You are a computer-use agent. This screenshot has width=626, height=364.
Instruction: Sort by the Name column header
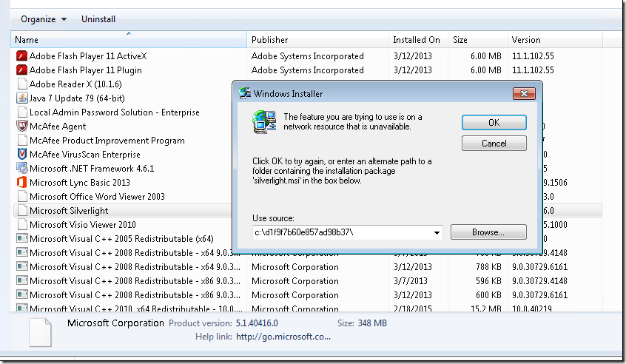click(129, 39)
